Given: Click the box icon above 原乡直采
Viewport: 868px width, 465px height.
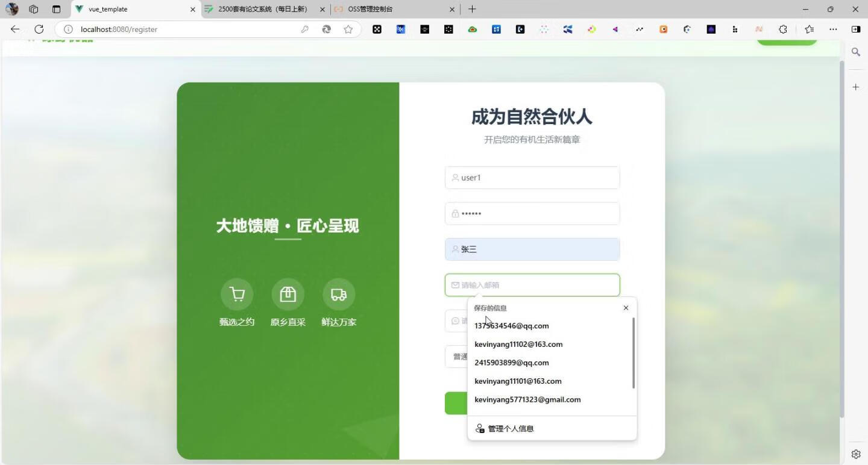Looking at the screenshot, I should (288, 294).
